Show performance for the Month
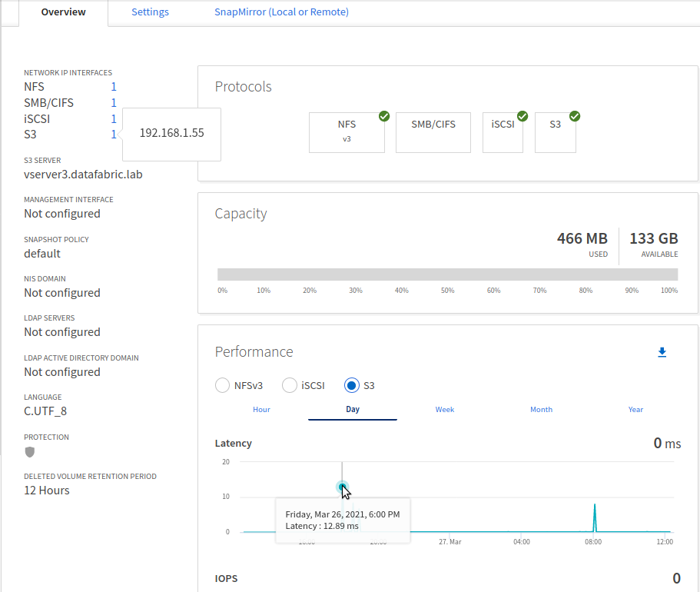 [x=541, y=409]
